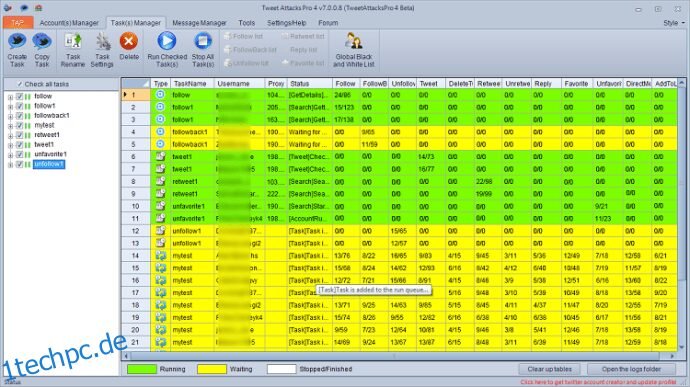Click Stop All Task(s) icon
The image size is (690, 387).
click(203, 41)
